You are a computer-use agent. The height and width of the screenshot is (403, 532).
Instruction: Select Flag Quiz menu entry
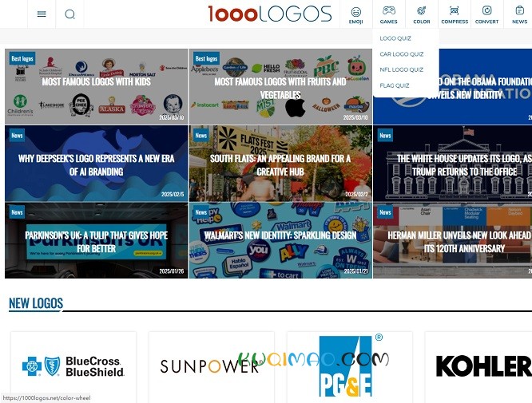click(395, 85)
